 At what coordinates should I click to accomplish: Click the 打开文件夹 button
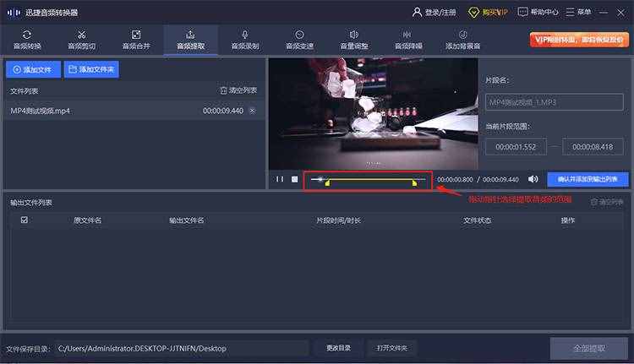click(391, 348)
